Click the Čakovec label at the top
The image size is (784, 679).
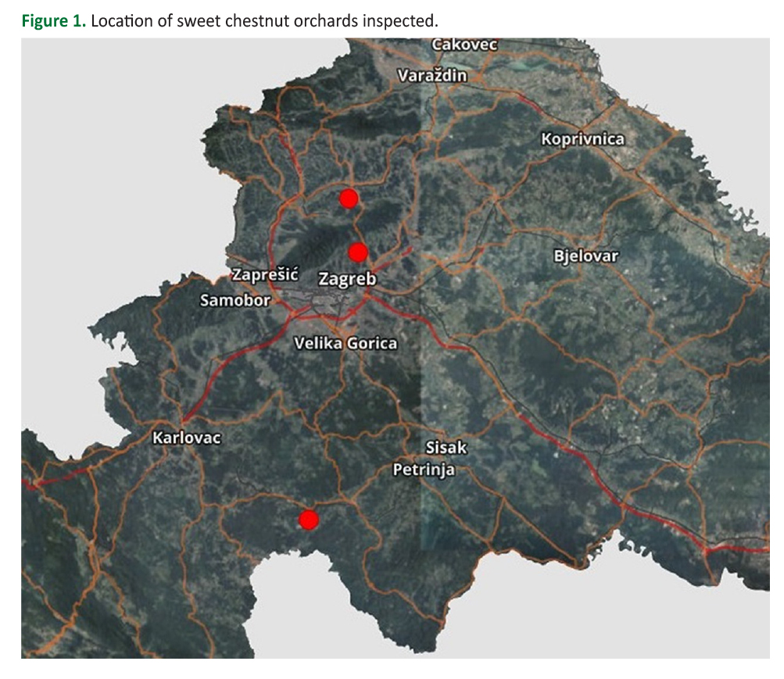[x=464, y=45]
